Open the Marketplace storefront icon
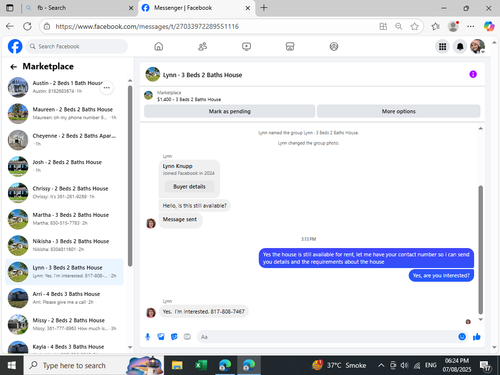This screenshot has height=375, width=500. tap(290, 46)
